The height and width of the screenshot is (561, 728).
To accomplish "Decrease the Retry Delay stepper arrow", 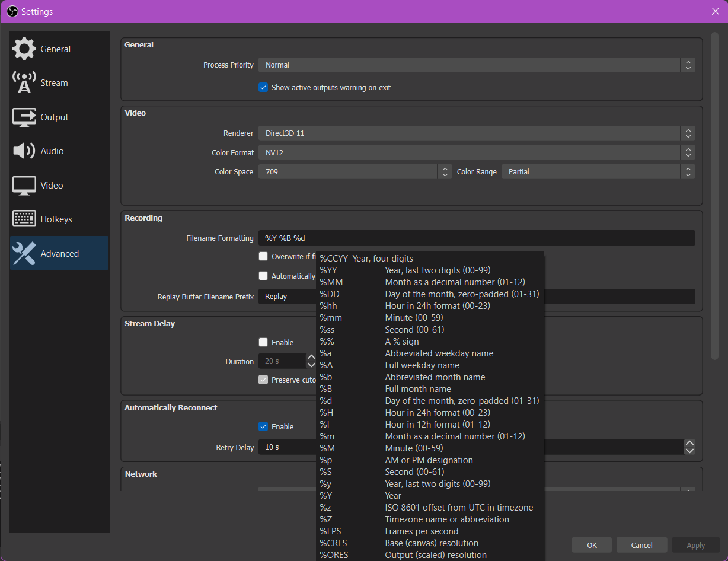I will point(689,451).
